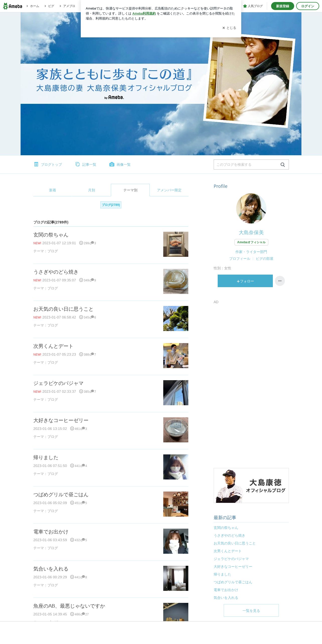Open thumbnail for ジェラピケのパジャマ

tap(176, 393)
